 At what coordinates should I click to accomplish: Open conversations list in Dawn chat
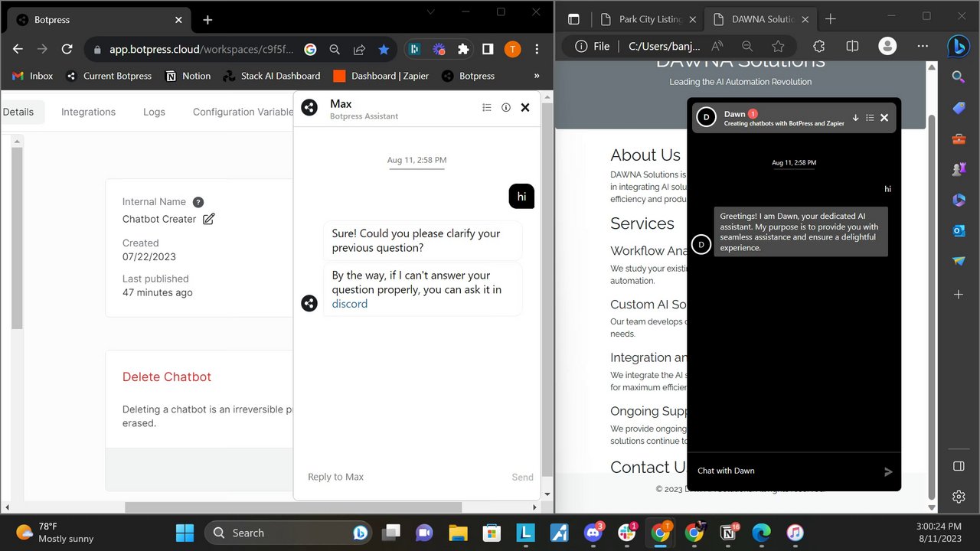pyautogui.click(x=870, y=118)
